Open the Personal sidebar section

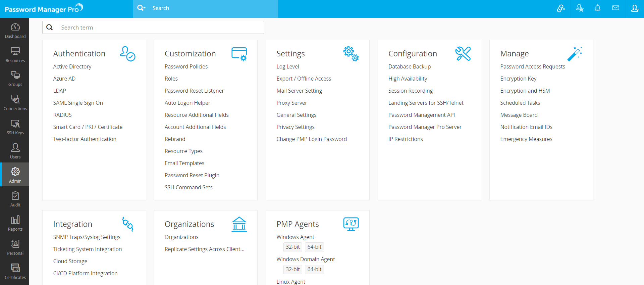click(x=15, y=247)
